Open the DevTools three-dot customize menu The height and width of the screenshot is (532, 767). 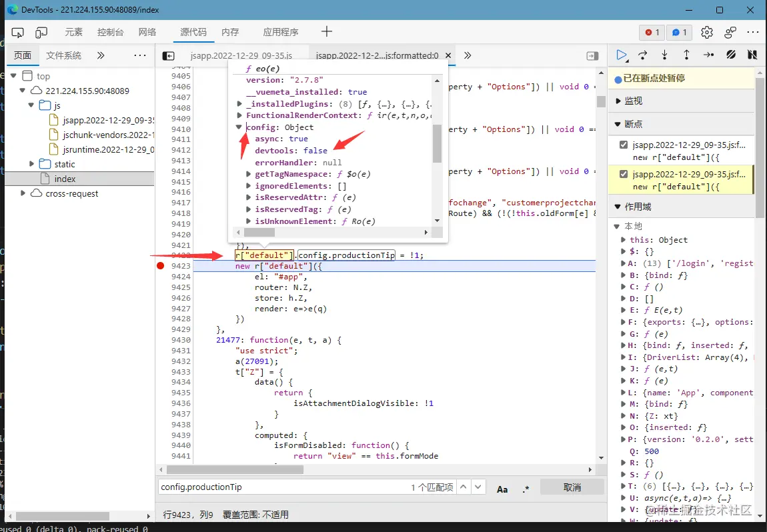pos(753,32)
